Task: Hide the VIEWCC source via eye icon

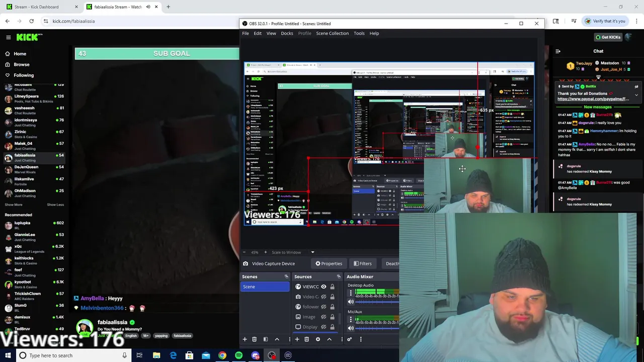Action: (324, 287)
